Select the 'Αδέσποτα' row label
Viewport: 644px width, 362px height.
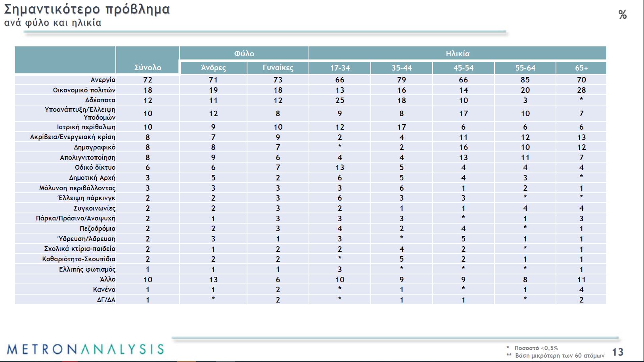[100, 100]
